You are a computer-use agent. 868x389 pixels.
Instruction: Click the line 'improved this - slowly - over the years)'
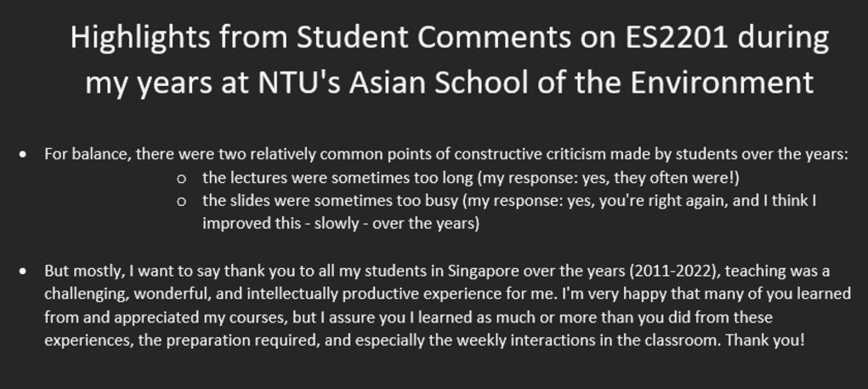pos(340,223)
